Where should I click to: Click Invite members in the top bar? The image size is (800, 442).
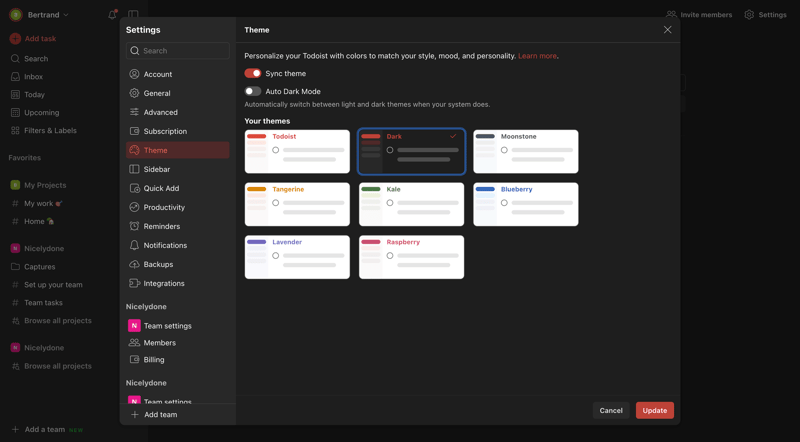(699, 15)
